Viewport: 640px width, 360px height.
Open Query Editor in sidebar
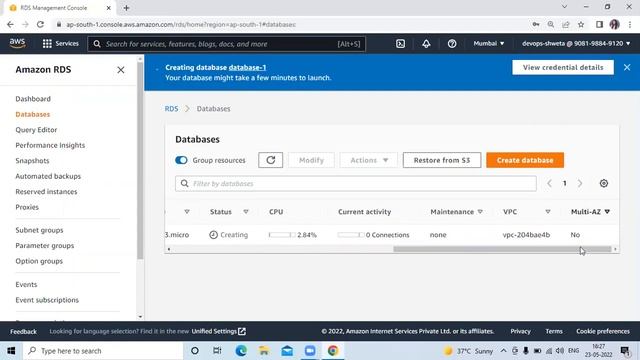pyautogui.click(x=36, y=130)
